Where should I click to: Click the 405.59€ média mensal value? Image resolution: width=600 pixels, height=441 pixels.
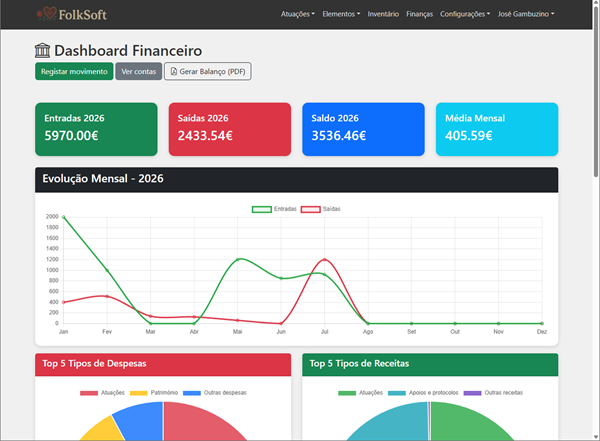(x=469, y=136)
